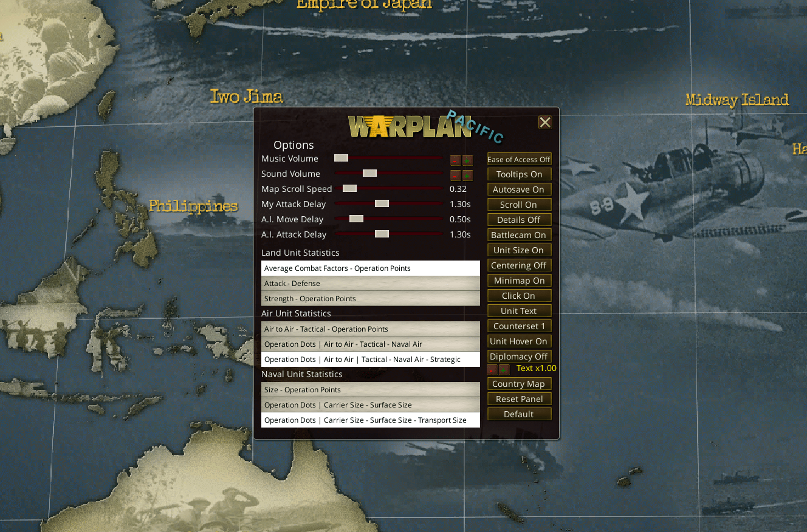Adjust the A.I. Move Delay slider

(388, 219)
